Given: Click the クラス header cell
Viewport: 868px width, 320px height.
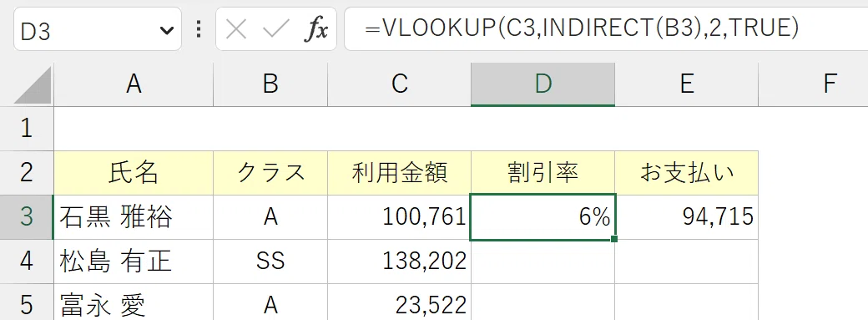Looking at the screenshot, I should pyautogui.click(x=270, y=172).
